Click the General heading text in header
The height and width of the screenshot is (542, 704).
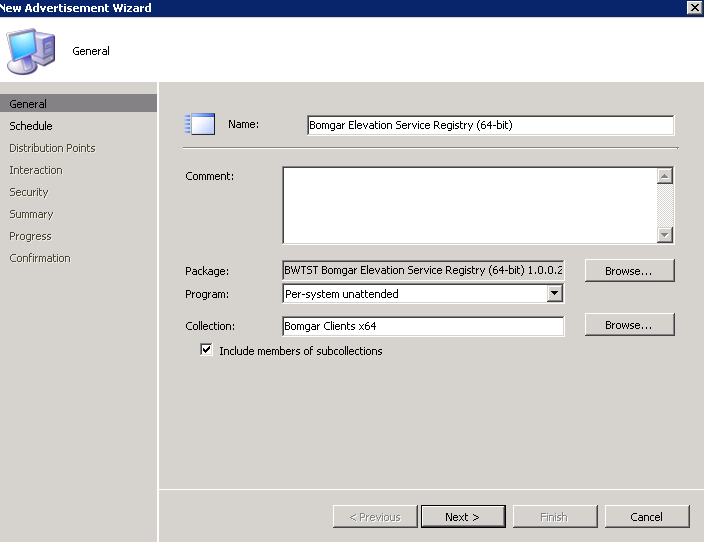tap(91, 51)
